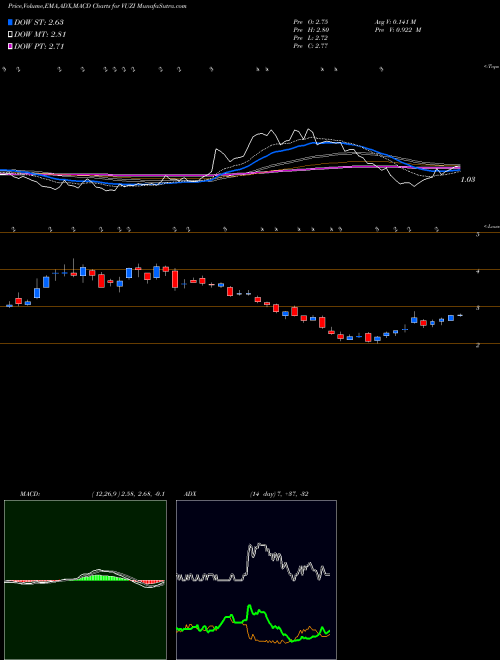Click the 'ADX' panel heading
The width and height of the screenshot is (500, 660).
(x=190, y=494)
